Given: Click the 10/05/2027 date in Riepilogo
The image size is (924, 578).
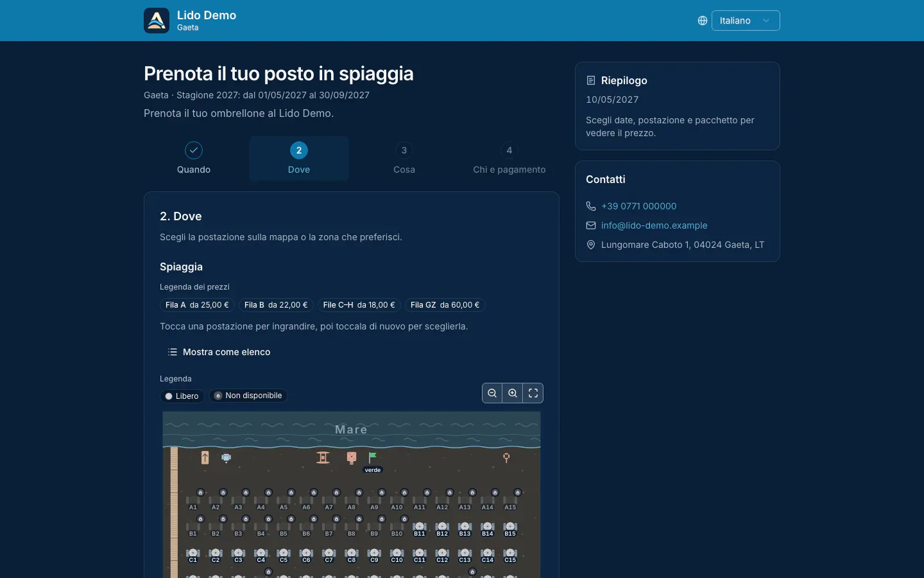Looking at the screenshot, I should pyautogui.click(x=612, y=100).
